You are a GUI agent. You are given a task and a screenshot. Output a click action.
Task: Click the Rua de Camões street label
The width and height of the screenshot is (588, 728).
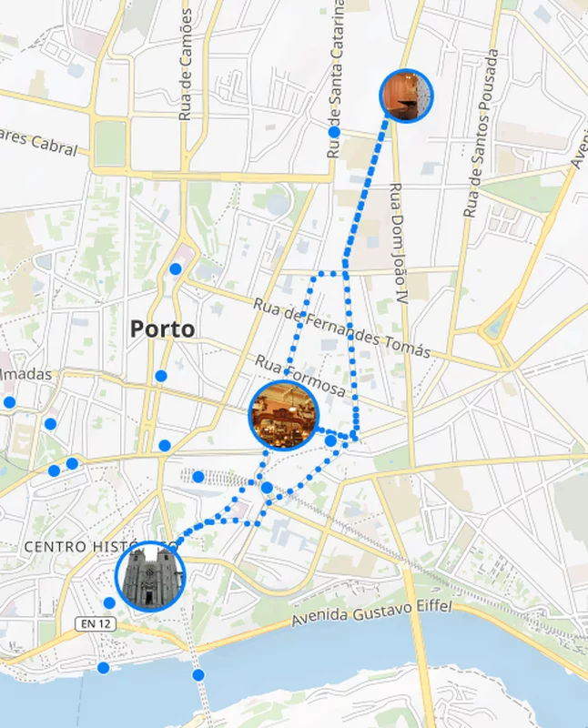click(187, 65)
